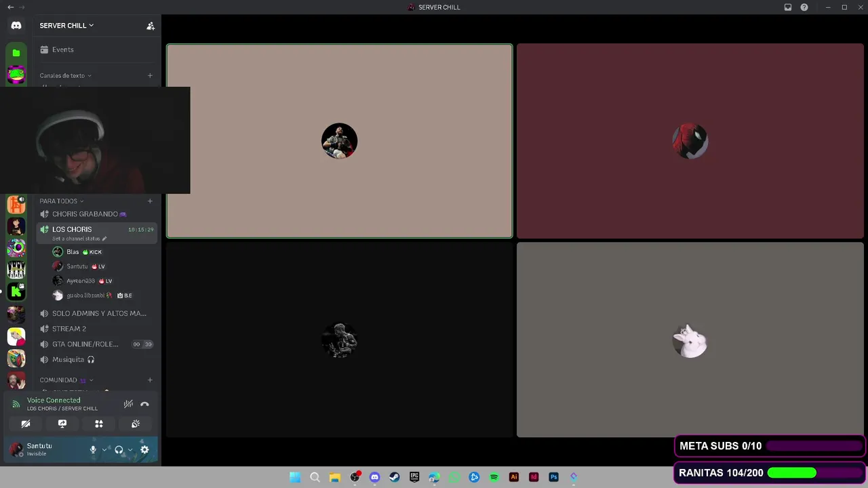Open the green folder server group
This screenshot has height=488, width=868.
(x=16, y=53)
